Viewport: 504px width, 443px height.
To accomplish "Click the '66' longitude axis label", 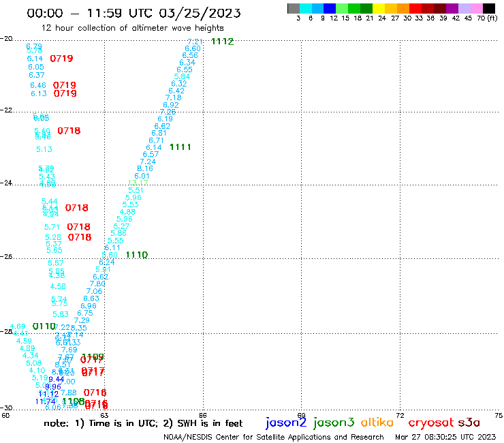I will tap(203, 415).
